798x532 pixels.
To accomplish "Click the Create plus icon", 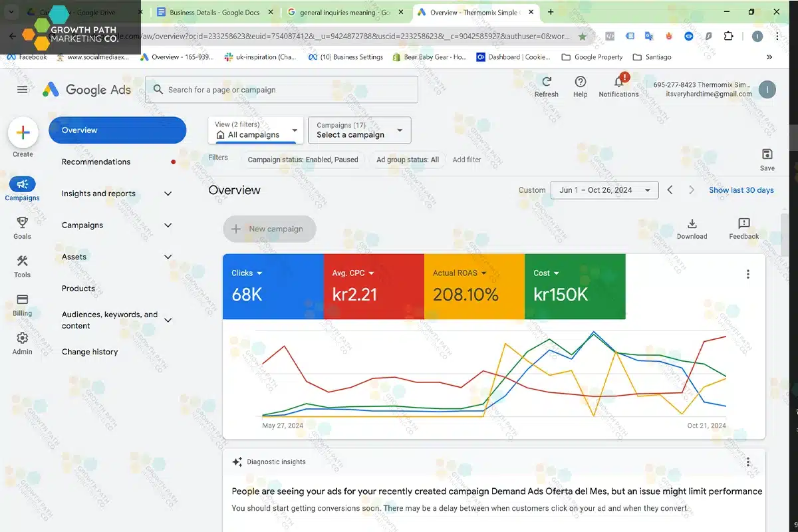I will pyautogui.click(x=23, y=132).
